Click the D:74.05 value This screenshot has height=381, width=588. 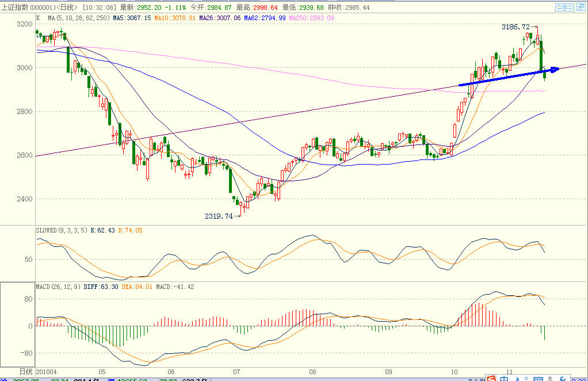click(x=130, y=230)
